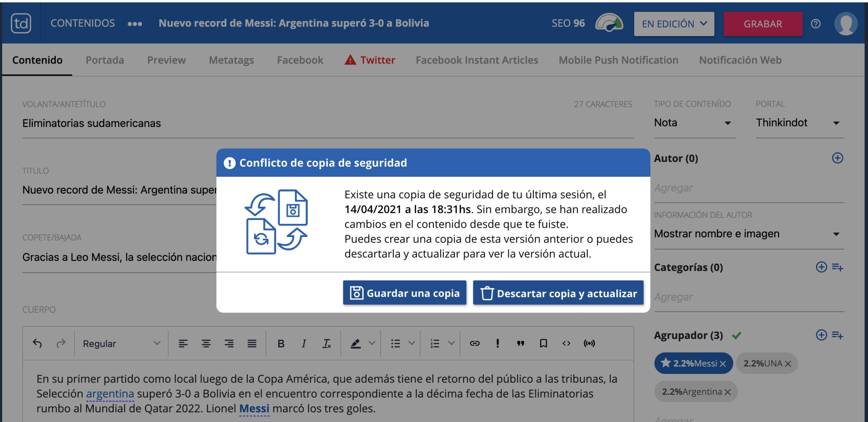Click the bookmark icon in editor toolbar
The width and height of the screenshot is (868, 422).
point(543,343)
